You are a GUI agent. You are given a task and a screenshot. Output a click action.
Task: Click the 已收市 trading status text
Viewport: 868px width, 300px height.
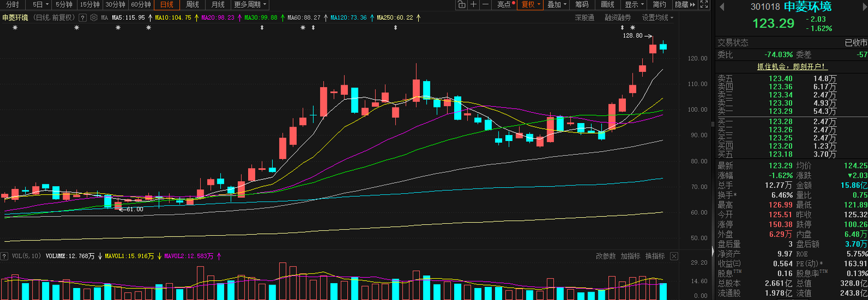[856, 43]
